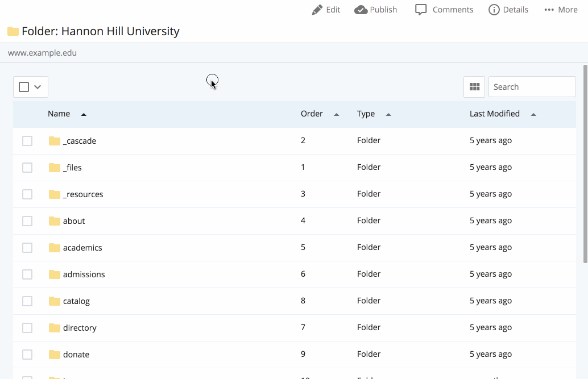Image resolution: width=588 pixels, height=379 pixels.
Task: Click the _resources folder icon
Action: (x=55, y=194)
